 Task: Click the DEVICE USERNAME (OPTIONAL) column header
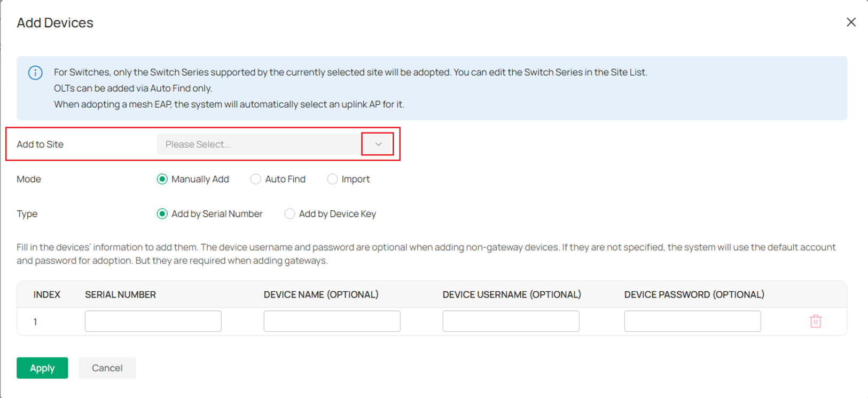pyautogui.click(x=512, y=294)
